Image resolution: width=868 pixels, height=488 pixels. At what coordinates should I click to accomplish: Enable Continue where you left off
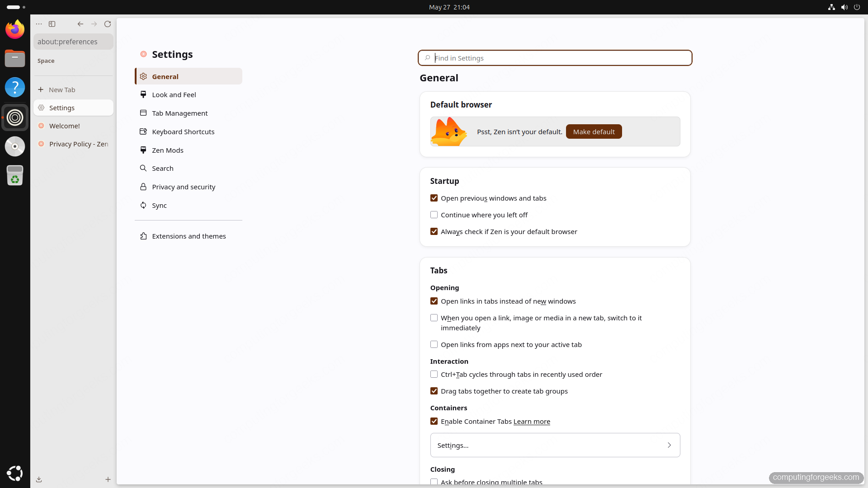coord(434,215)
